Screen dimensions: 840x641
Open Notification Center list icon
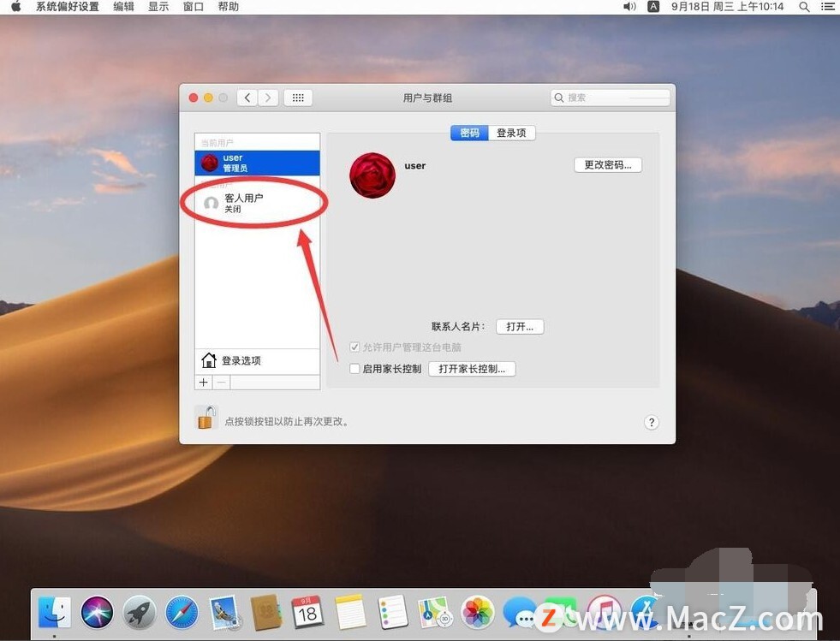(x=828, y=7)
